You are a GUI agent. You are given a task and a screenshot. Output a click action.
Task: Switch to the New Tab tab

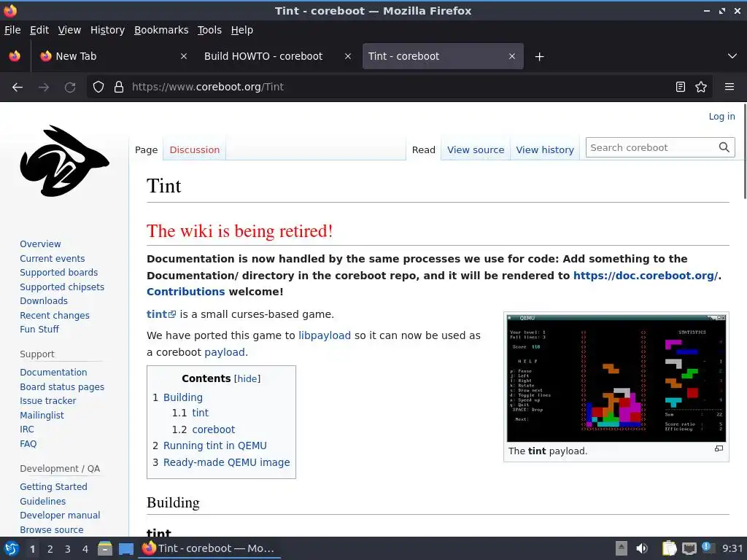point(115,56)
